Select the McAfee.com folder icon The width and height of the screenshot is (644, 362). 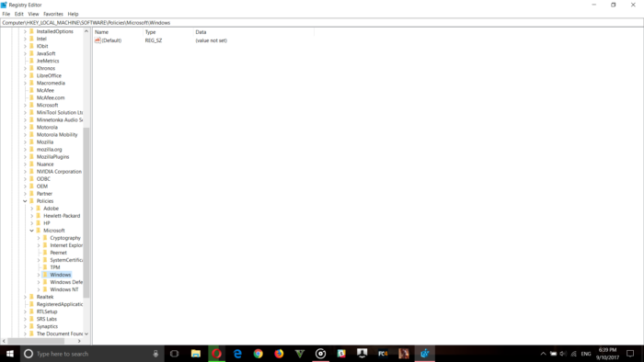pos(31,97)
